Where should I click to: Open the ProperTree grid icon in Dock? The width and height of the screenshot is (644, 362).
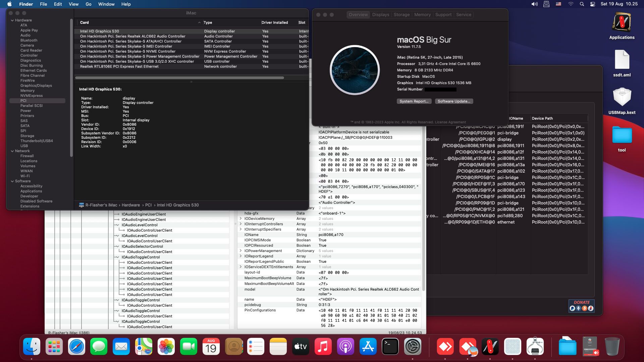(513, 347)
